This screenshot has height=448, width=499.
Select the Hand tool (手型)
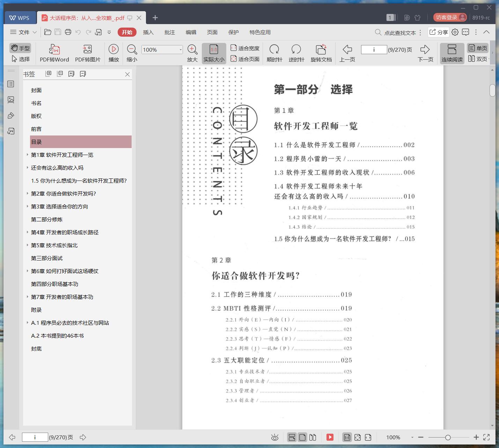point(20,48)
